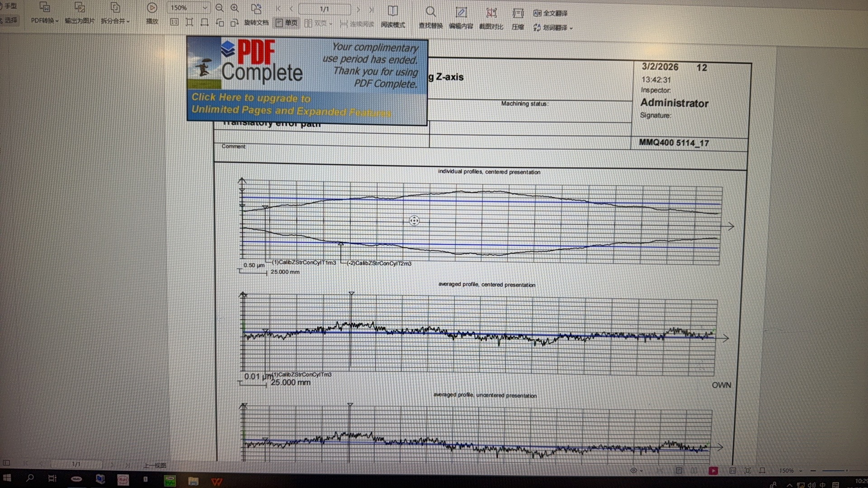The width and height of the screenshot is (868, 488).
Task: Click the page number input field
Action: coord(324,9)
